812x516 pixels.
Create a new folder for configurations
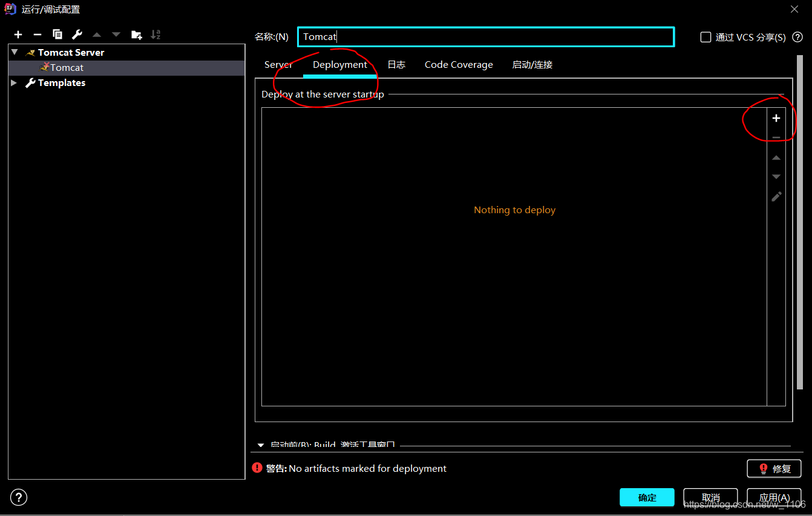point(137,35)
